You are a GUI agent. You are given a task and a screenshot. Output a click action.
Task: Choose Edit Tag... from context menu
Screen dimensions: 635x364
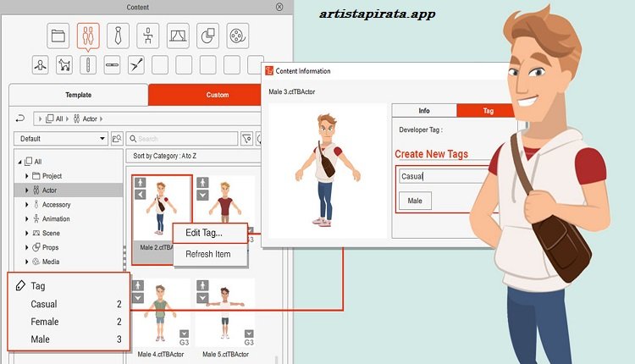[210, 233]
